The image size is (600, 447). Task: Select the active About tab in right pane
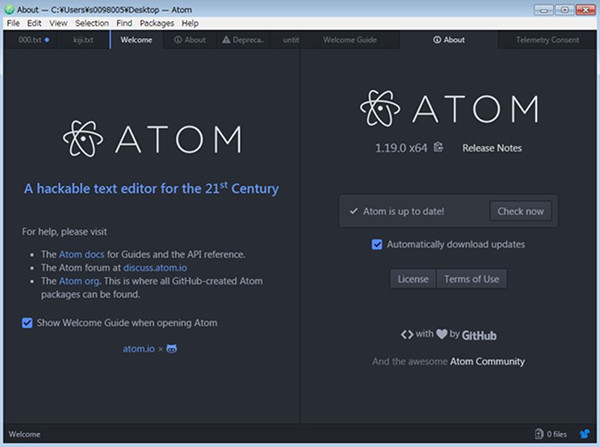click(x=449, y=40)
